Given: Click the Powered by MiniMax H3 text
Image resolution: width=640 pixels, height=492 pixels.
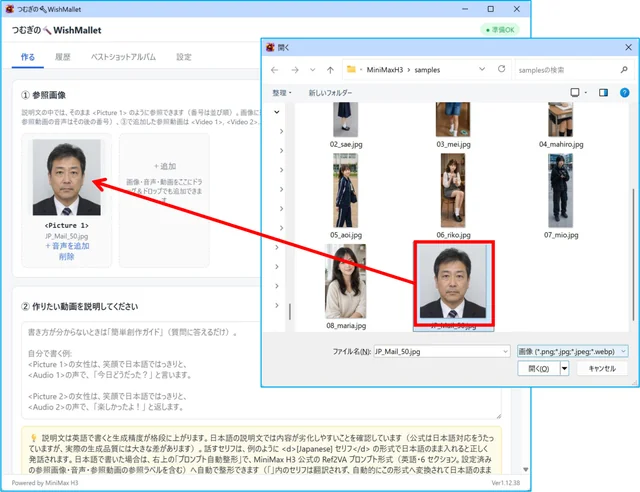Looking at the screenshot, I should click(x=45, y=483).
